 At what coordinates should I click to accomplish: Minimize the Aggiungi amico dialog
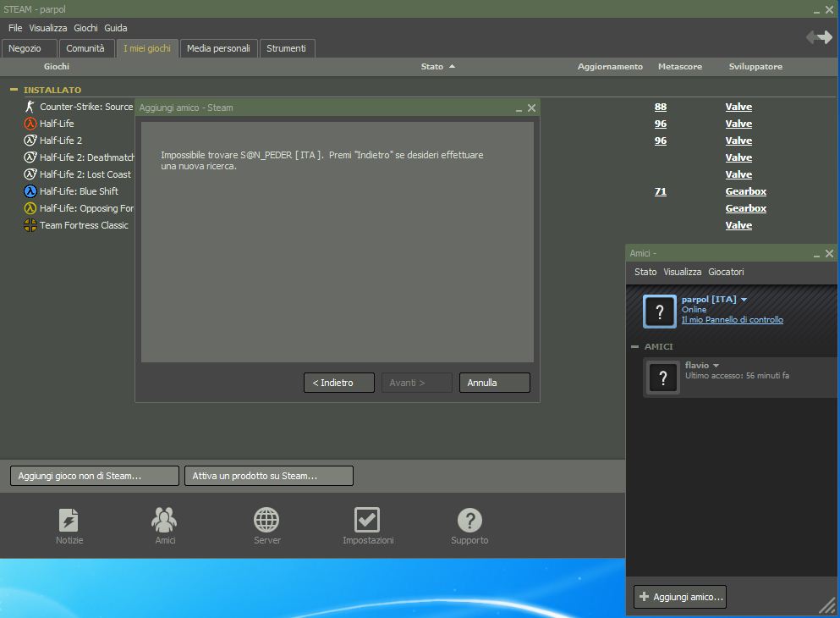(x=519, y=110)
